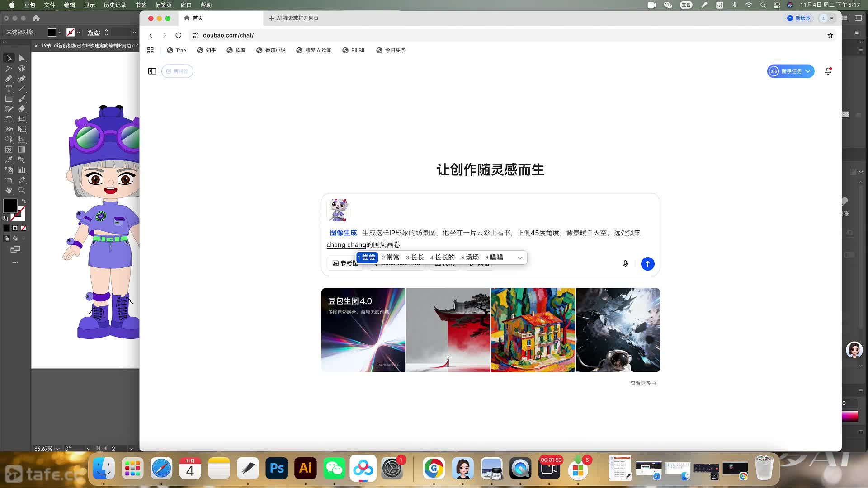Select the Eyedropper tool in Illustrator

click(9, 160)
